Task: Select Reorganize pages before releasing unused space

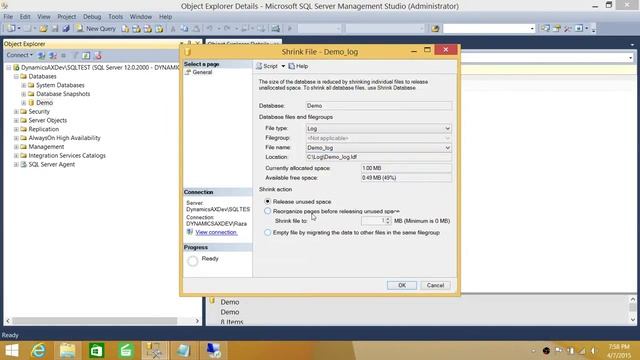Action: [x=267, y=211]
